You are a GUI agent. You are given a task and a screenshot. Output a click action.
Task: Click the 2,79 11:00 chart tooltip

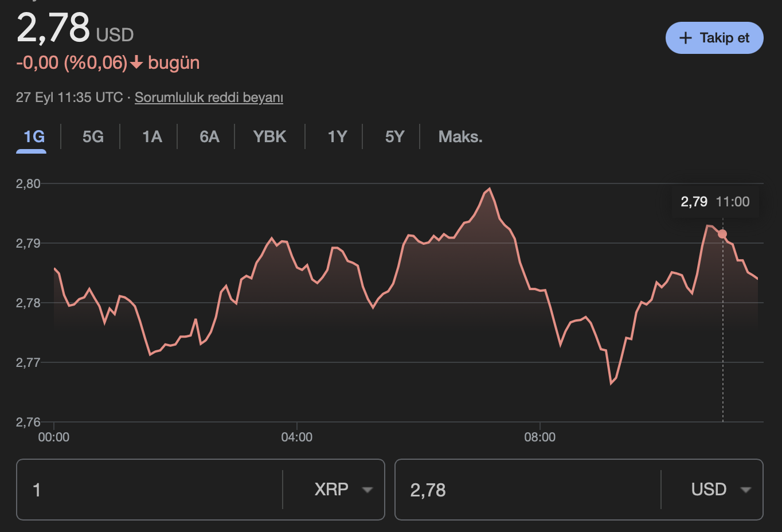(715, 202)
